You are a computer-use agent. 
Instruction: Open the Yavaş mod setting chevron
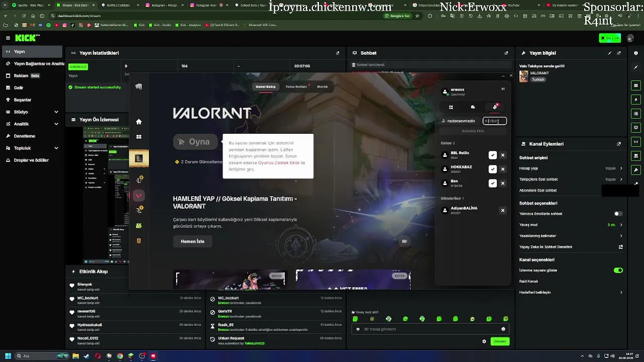click(x=621, y=225)
